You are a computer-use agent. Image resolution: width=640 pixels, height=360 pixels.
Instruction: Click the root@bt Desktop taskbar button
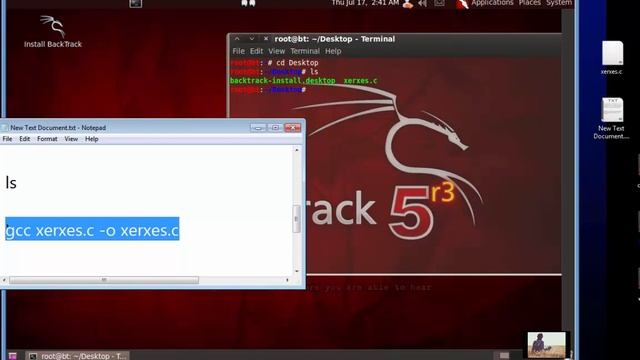[78, 356]
